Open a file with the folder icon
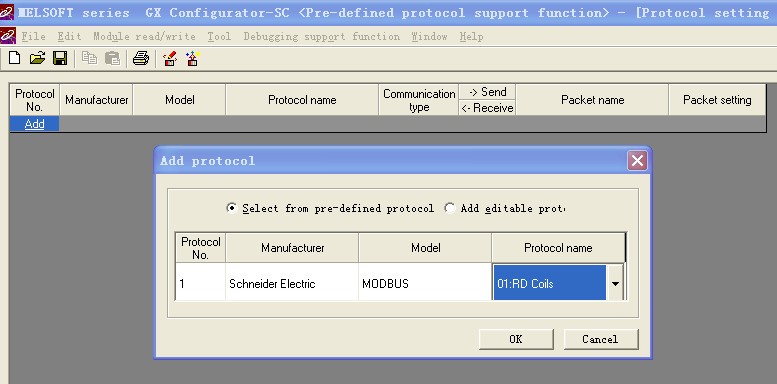Screen dimensions: 777x384 point(37,58)
